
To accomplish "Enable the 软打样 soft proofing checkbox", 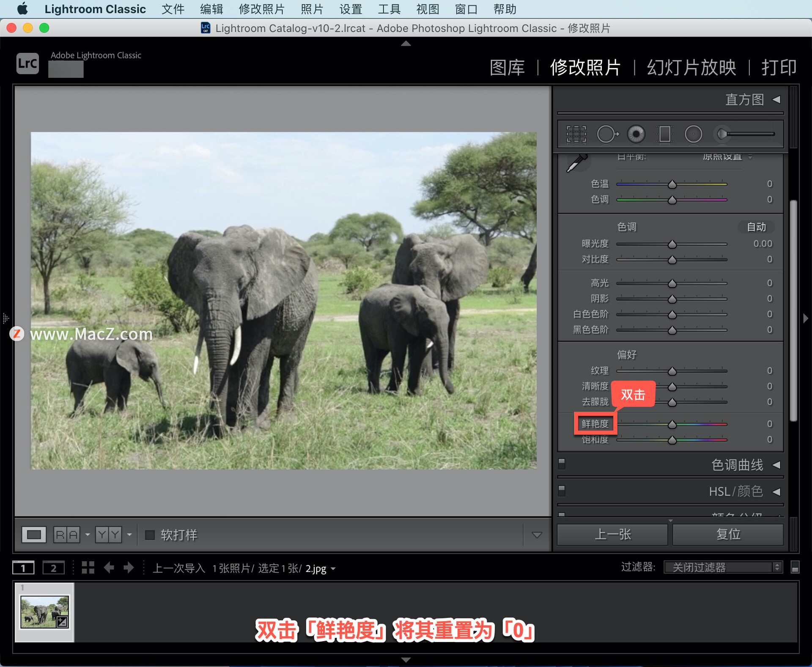I will [x=150, y=535].
